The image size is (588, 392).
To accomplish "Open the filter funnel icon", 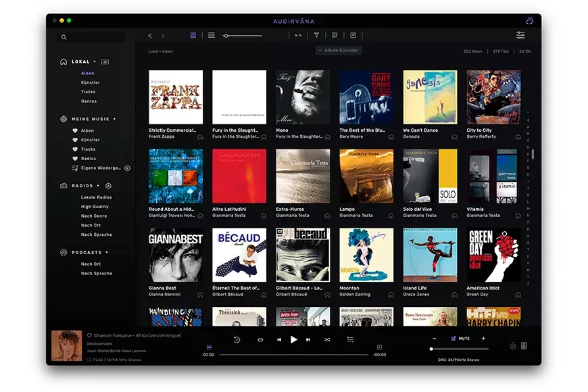I will [x=316, y=35].
